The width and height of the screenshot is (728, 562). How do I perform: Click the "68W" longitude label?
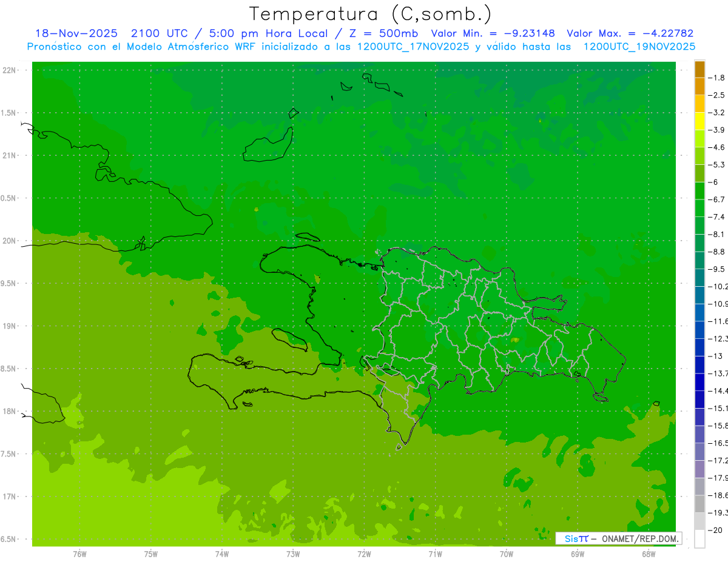tap(649, 554)
